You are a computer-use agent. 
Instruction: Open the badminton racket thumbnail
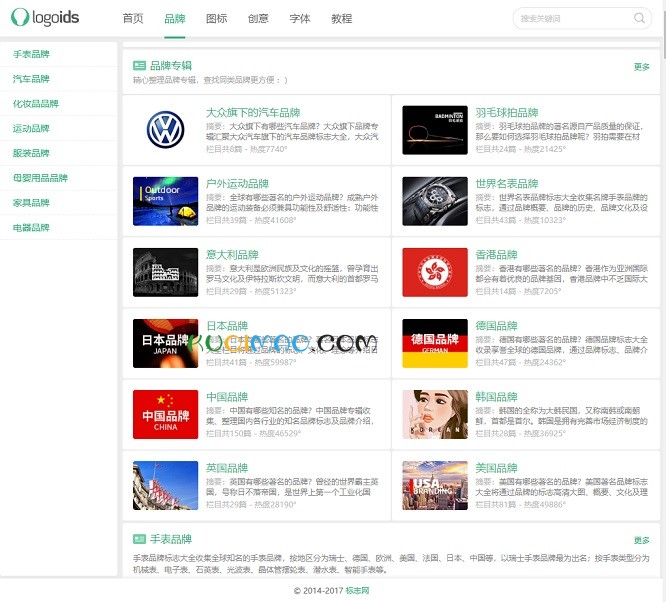(435, 130)
